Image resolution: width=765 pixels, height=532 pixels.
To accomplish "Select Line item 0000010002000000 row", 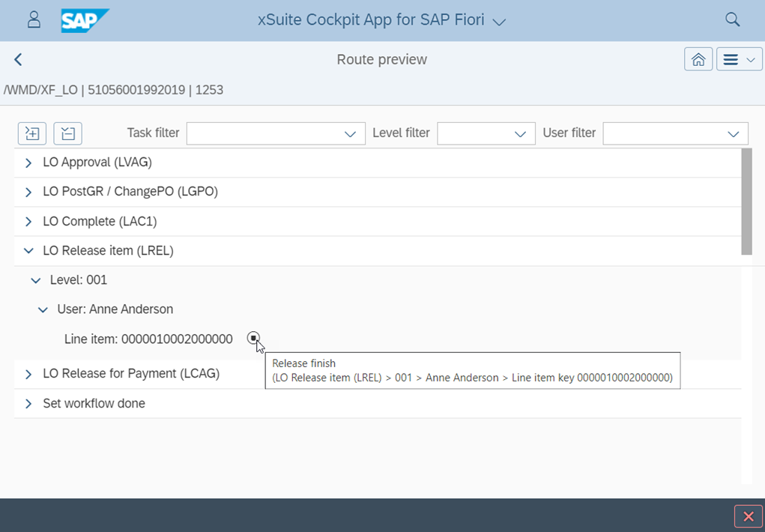I will [x=148, y=339].
